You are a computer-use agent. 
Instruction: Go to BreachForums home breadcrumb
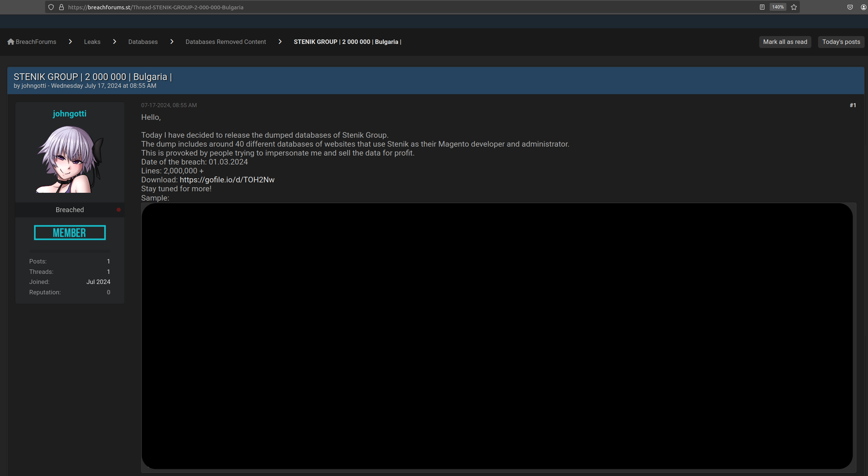point(36,42)
